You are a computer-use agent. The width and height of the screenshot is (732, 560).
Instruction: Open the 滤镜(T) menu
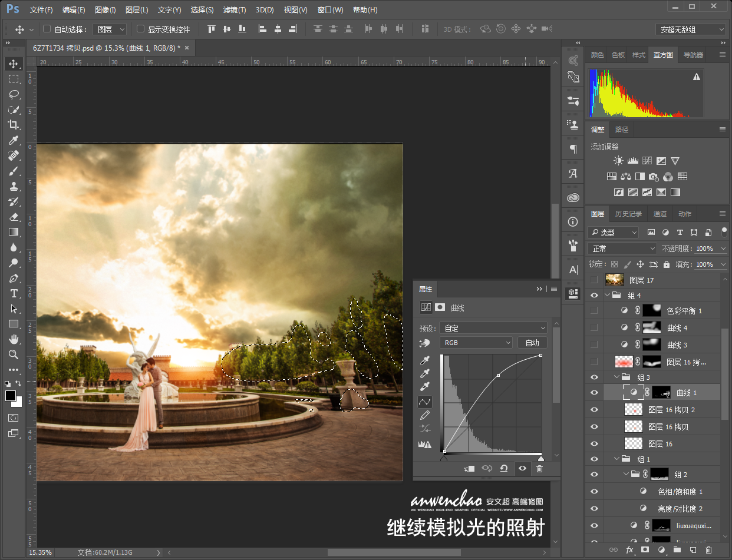coord(235,10)
